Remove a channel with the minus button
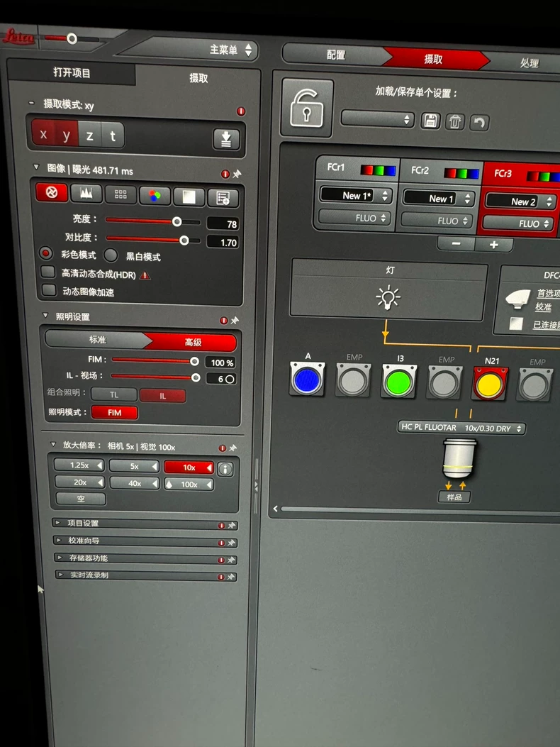The width and height of the screenshot is (560, 747). point(457,243)
